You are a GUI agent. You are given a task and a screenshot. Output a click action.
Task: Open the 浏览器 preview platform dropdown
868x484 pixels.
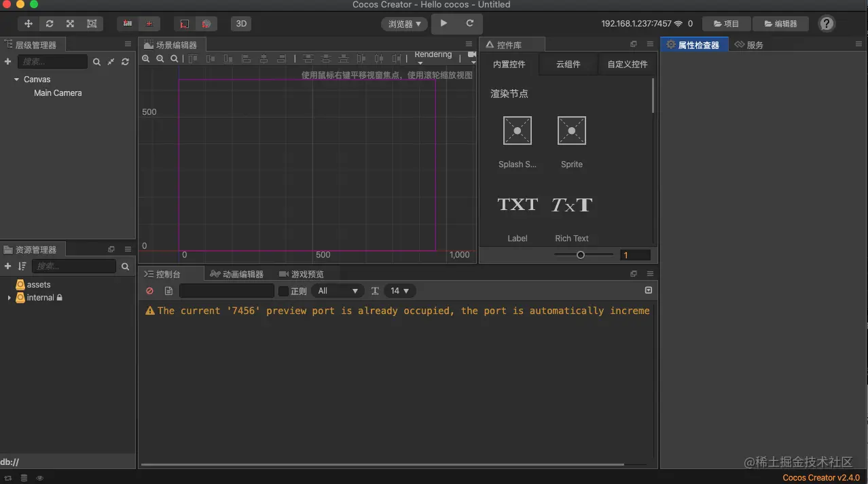404,24
